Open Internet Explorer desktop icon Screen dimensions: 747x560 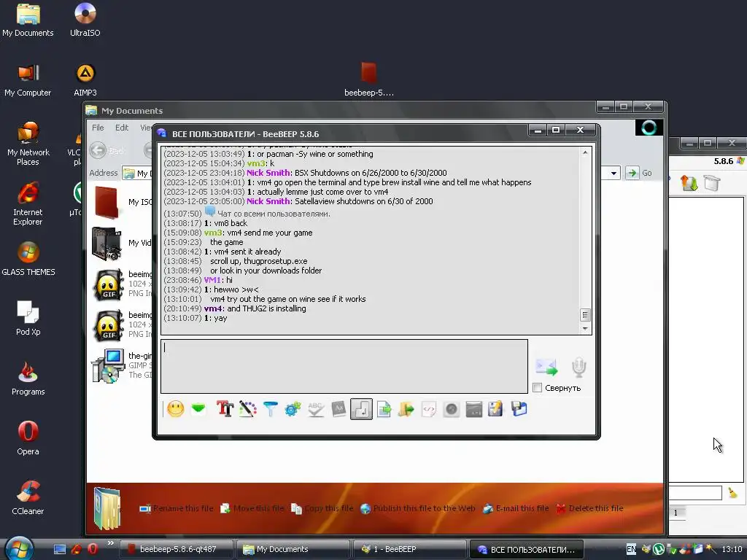point(28,204)
